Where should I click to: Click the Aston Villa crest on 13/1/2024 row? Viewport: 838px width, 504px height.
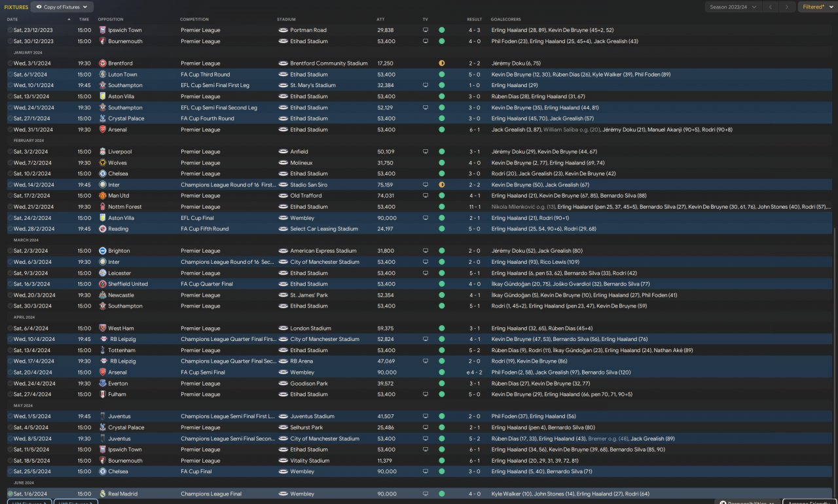pos(103,96)
